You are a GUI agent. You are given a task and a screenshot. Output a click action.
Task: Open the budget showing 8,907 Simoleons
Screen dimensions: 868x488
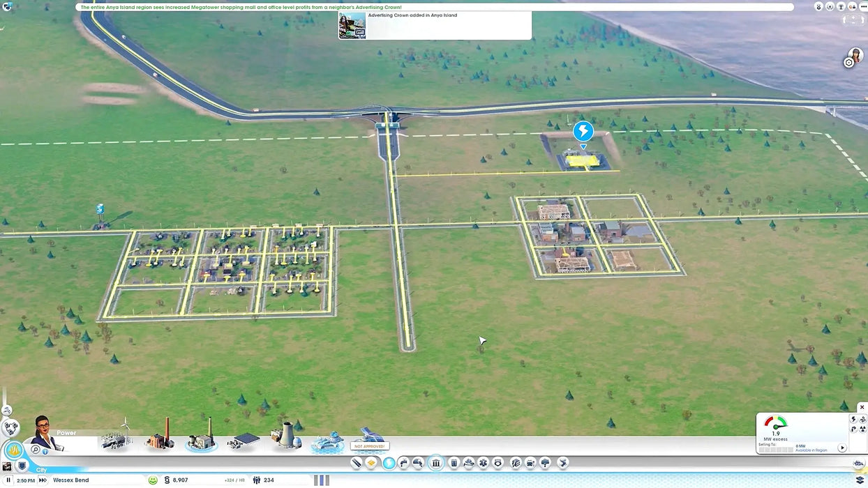point(176,480)
